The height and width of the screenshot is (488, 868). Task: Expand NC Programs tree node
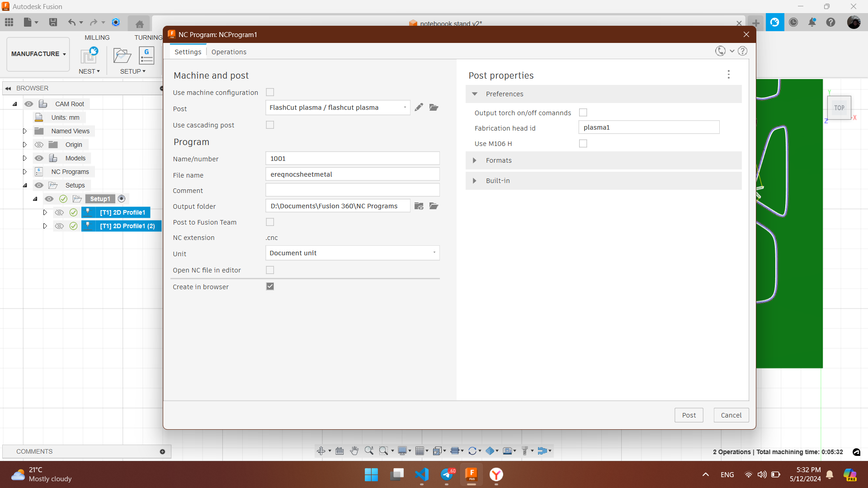(x=24, y=172)
